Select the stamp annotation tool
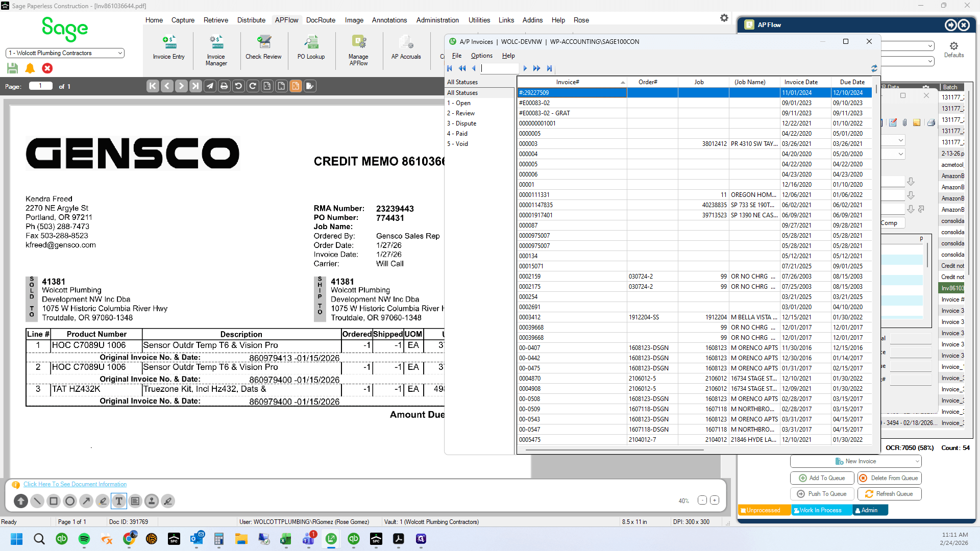 click(x=152, y=501)
